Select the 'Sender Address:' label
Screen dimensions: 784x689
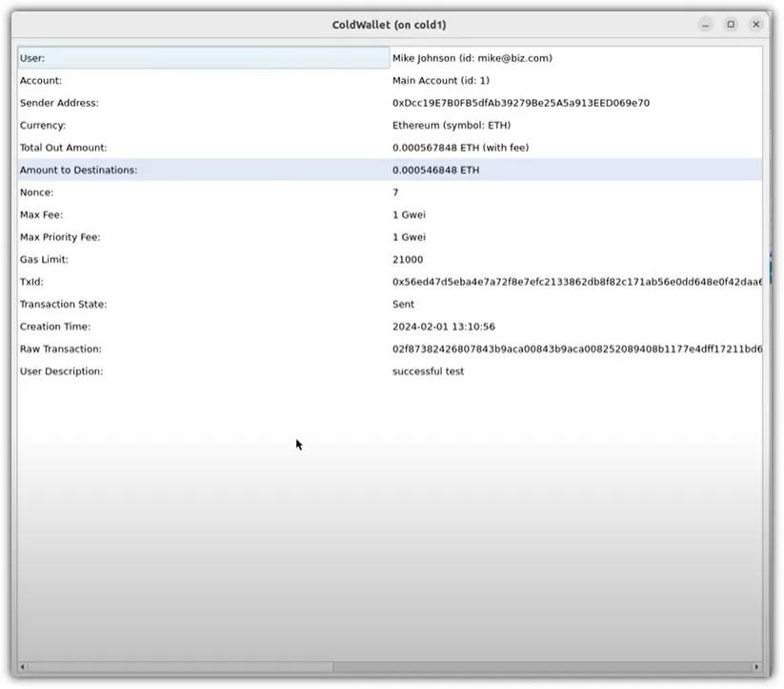coord(59,103)
